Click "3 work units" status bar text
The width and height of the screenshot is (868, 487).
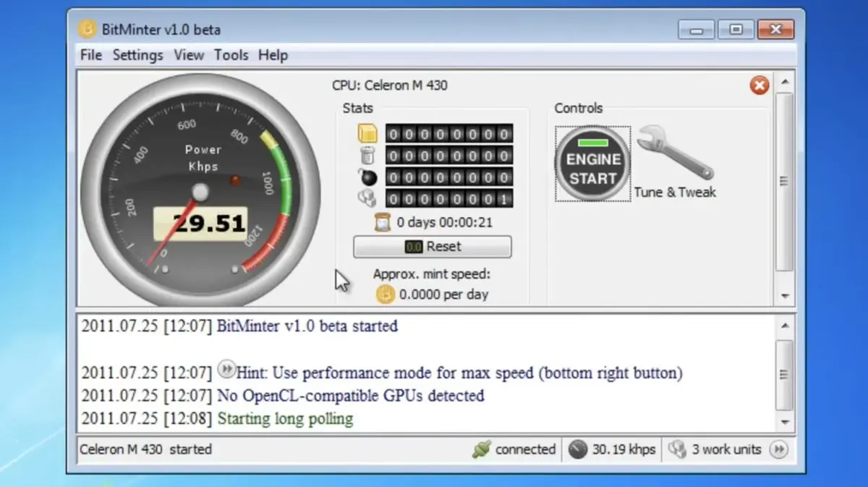pyautogui.click(x=726, y=449)
